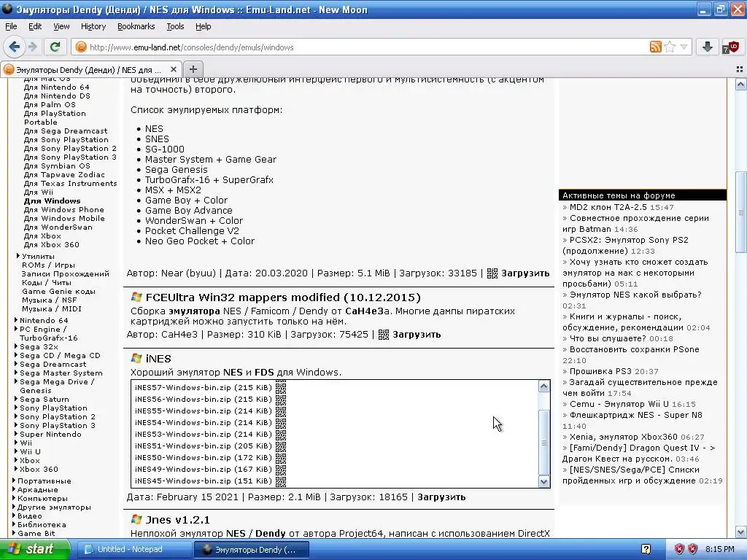
Task: Open forum topic Cemu - Эмулятор Wii U
Action: point(619,404)
